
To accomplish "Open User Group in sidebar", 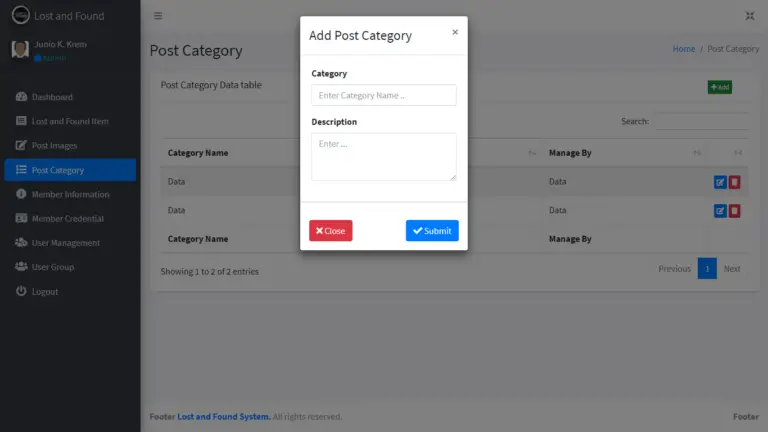I will tap(70, 267).
